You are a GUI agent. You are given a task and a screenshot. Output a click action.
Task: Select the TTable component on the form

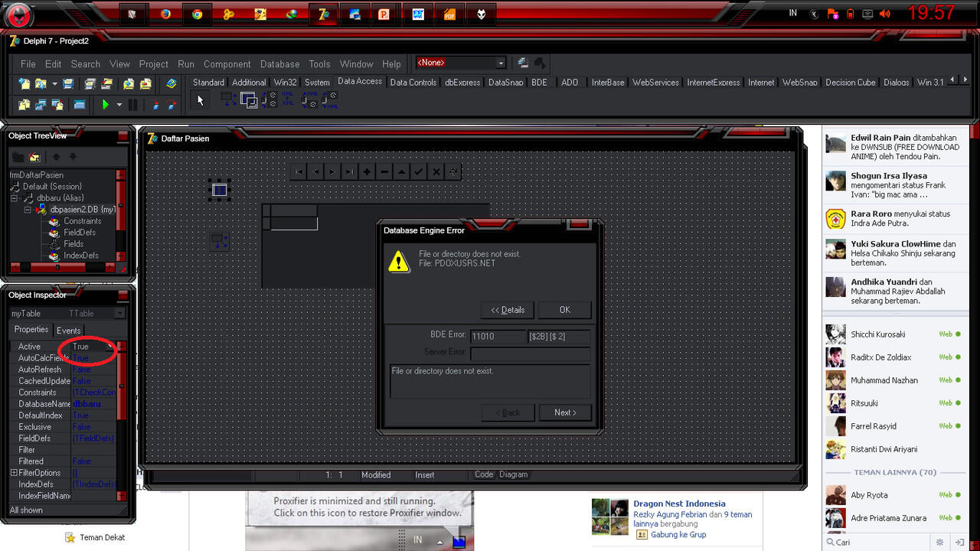click(219, 190)
